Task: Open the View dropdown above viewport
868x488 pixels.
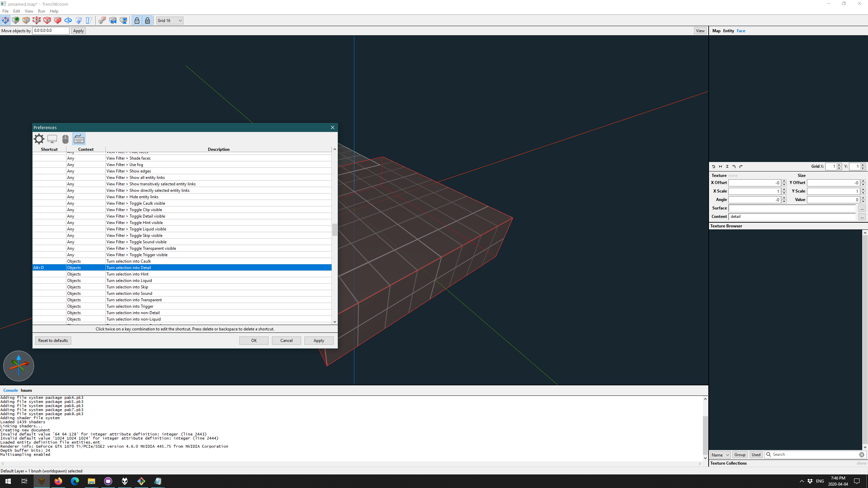Action: [700, 31]
